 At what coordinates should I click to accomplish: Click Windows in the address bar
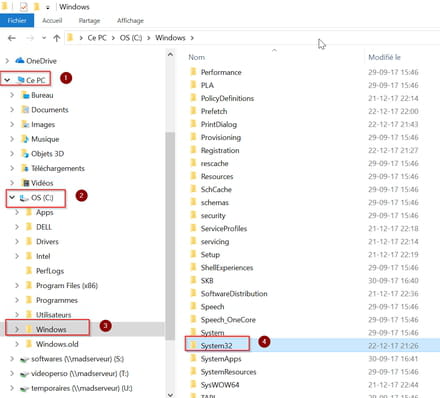[170, 38]
